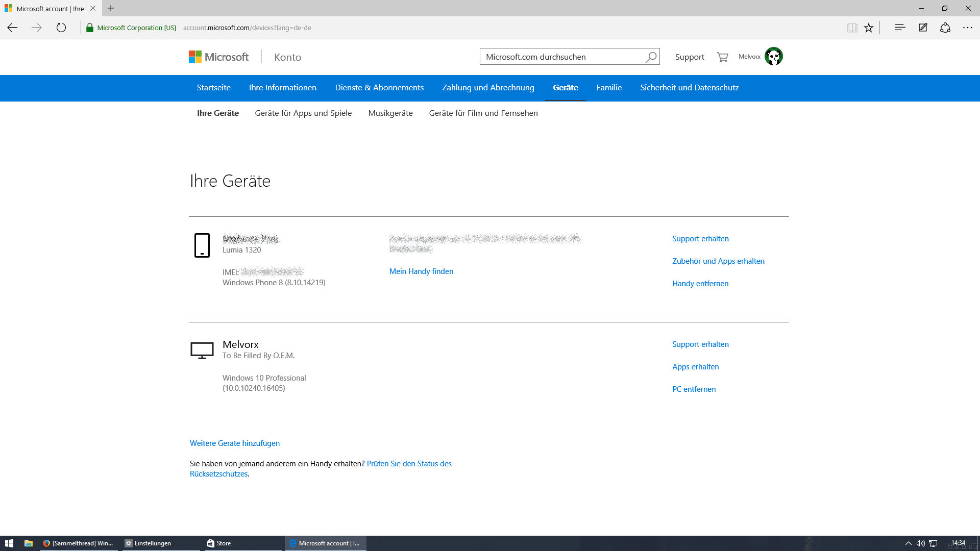Select Sicherheit und Datenschutz navigation tab

[x=690, y=88]
